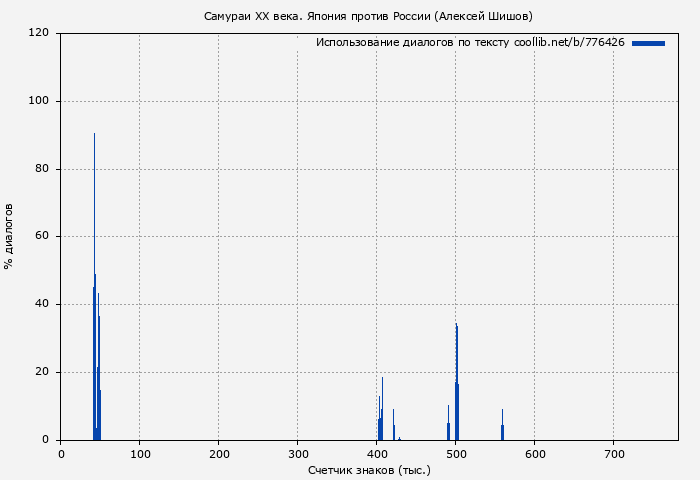The image size is (700, 480).
Task: Click the y-axis label '% диалогов'
Action: point(9,236)
